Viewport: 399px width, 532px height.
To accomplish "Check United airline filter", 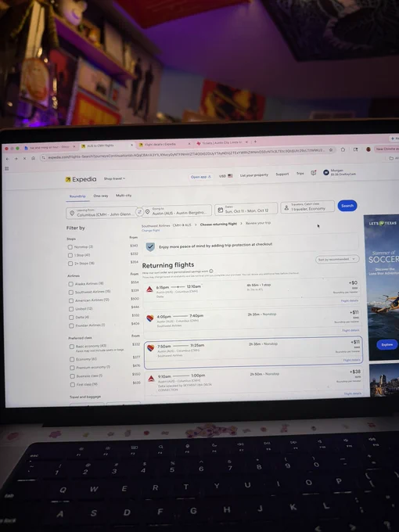I will click(x=71, y=309).
